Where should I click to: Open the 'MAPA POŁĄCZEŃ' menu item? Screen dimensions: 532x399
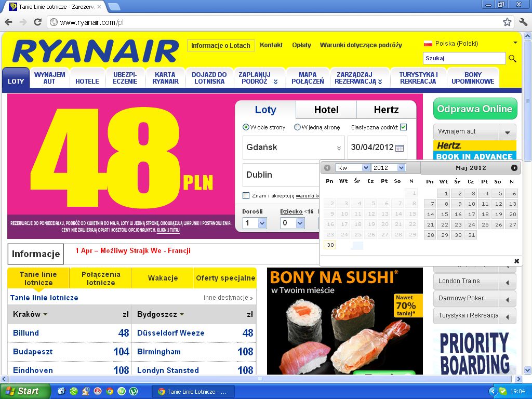[x=308, y=78]
